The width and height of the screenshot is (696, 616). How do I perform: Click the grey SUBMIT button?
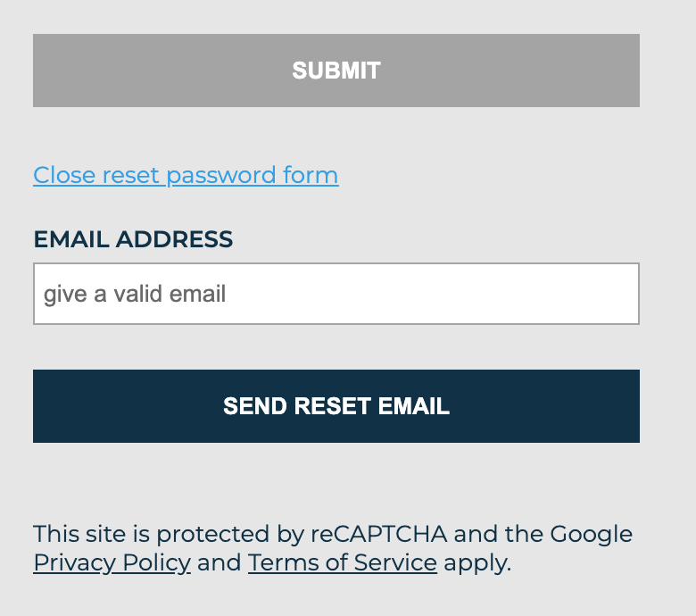point(336,71)
